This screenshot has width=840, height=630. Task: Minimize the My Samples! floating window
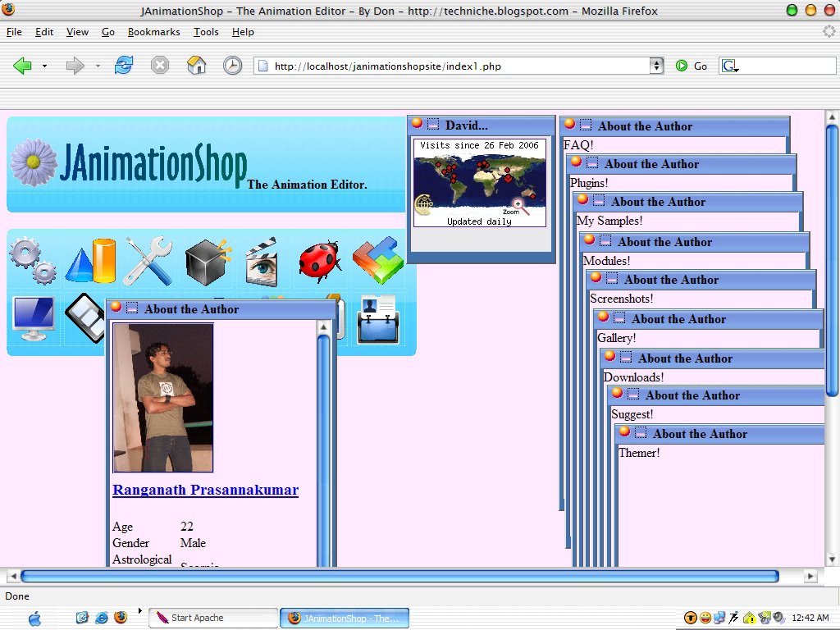click(598, 200)
